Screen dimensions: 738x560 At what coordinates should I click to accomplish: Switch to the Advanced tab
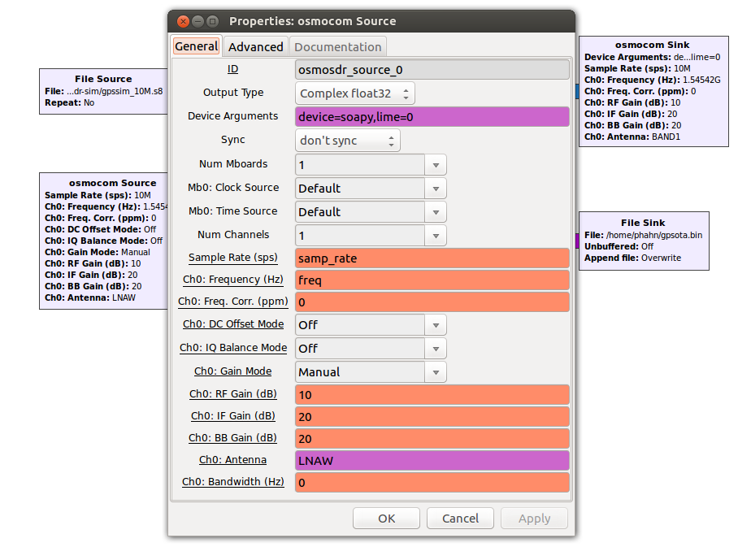click(255, 46)
